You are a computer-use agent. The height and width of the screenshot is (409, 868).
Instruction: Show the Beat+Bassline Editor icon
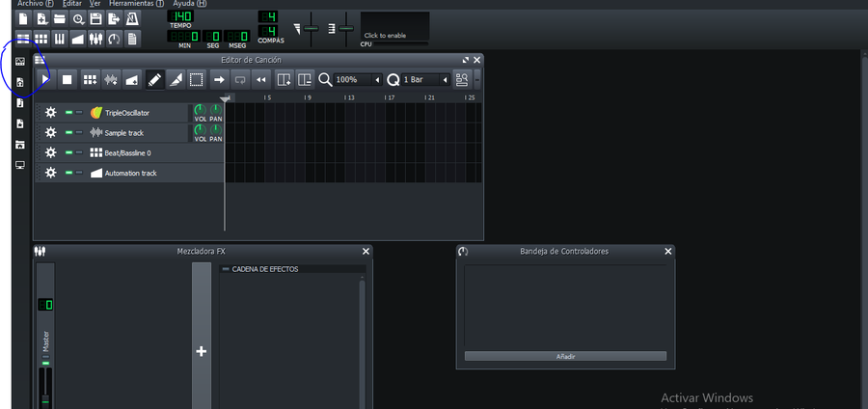click(41, 39)
